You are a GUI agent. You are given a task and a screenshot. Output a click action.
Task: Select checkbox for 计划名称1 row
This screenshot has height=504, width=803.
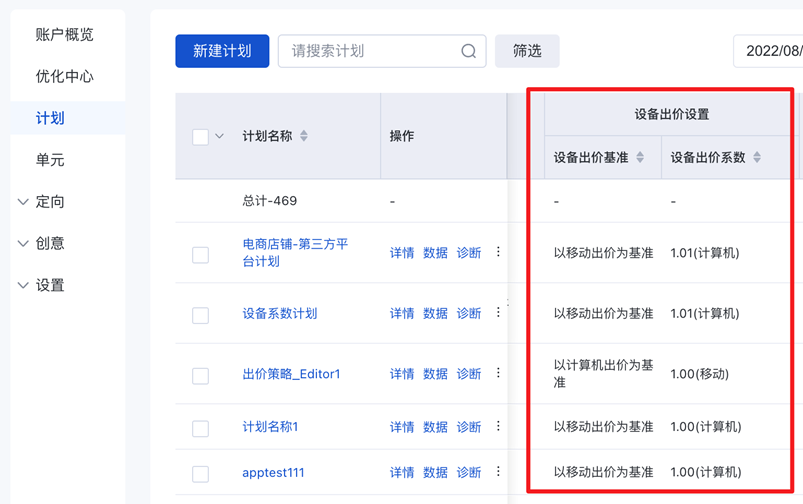coord(200,428)
